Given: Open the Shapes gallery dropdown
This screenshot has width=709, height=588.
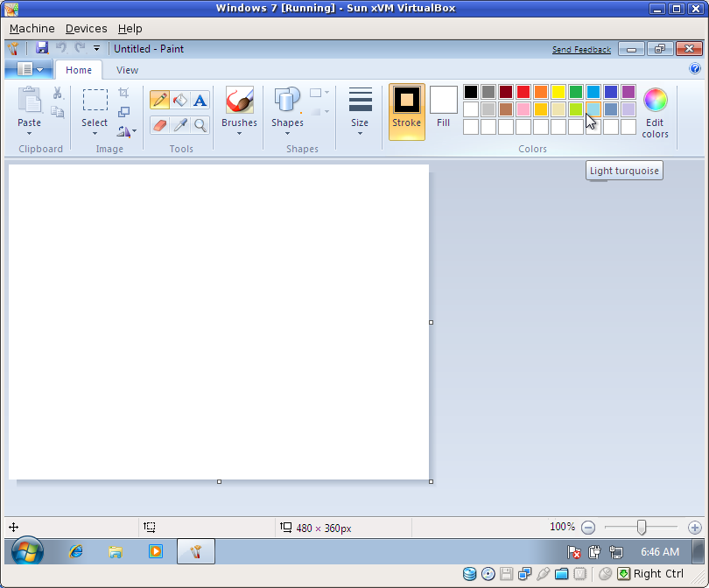Looking at the screenshot, I should click(286, 134).
